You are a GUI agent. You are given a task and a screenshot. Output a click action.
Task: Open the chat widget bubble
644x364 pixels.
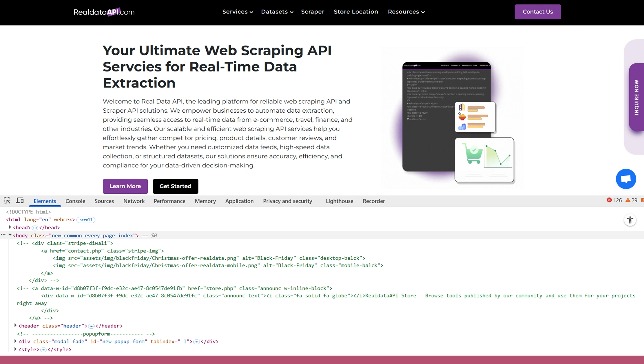(626, 179)
